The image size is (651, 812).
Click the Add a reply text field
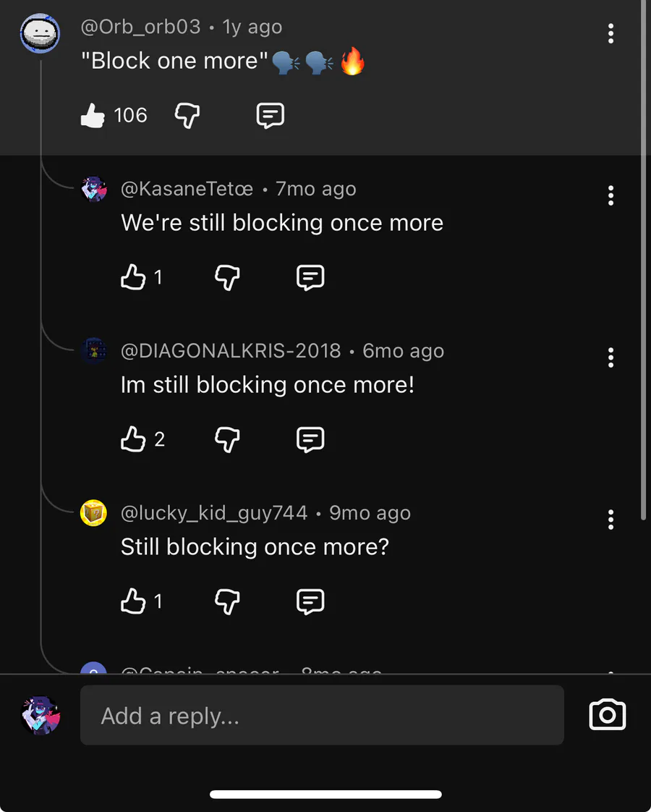click(x=321, y=716)
